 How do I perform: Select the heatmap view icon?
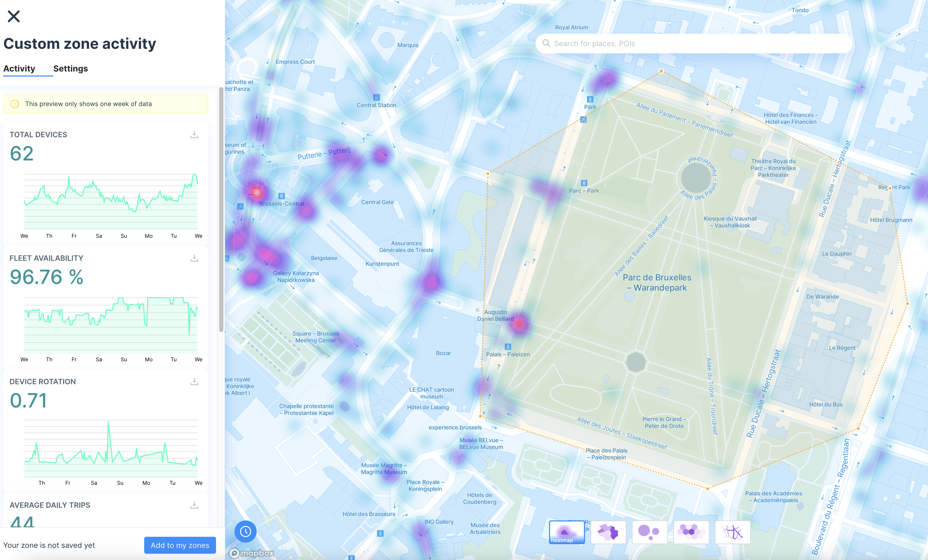pos(565,534)
